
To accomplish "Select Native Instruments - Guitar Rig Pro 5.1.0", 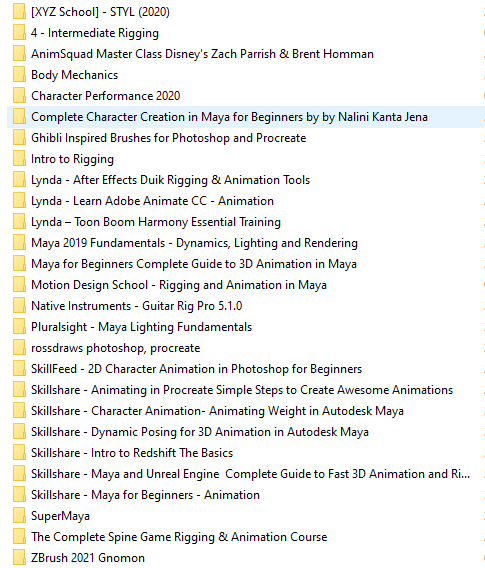I will pyautogui.click(x=137, y=306).
